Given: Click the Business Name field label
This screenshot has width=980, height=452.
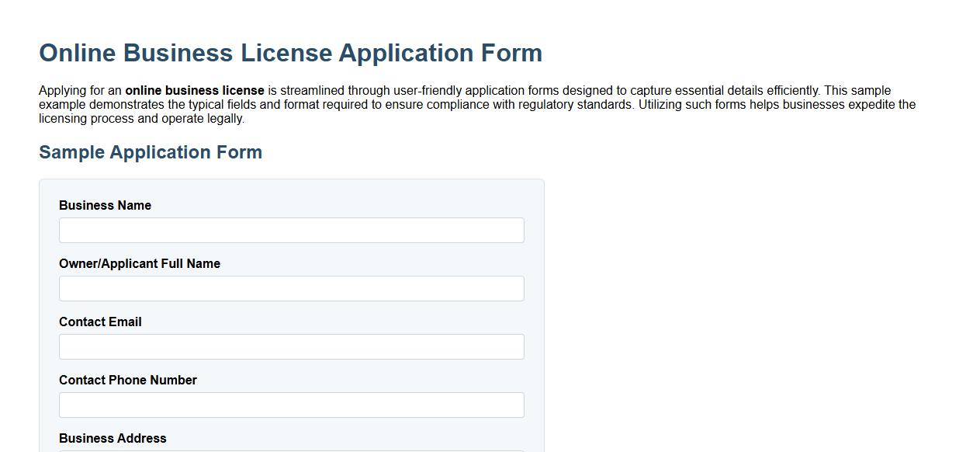Looking at the screenshot, I should [x=105, y=205].
